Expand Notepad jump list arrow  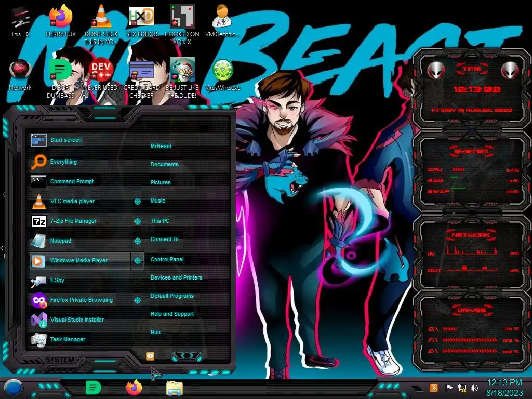pos(137,241)
